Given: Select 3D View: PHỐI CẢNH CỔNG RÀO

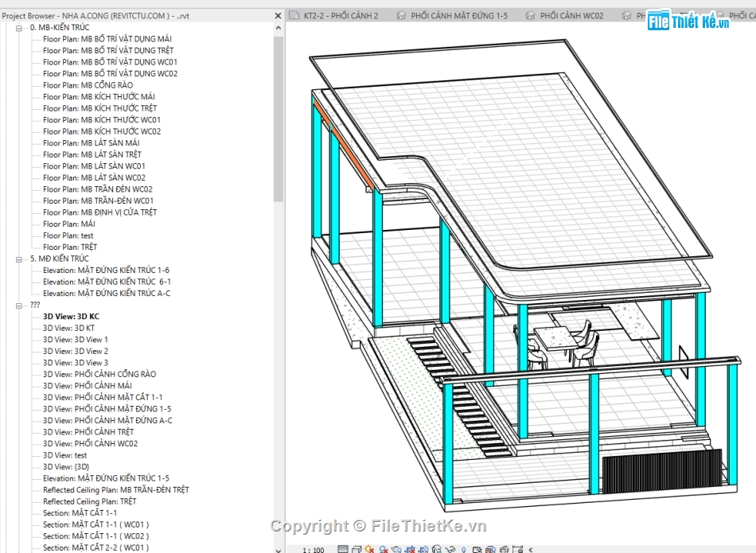Looking at the screenshot, I should click(99, 374).
